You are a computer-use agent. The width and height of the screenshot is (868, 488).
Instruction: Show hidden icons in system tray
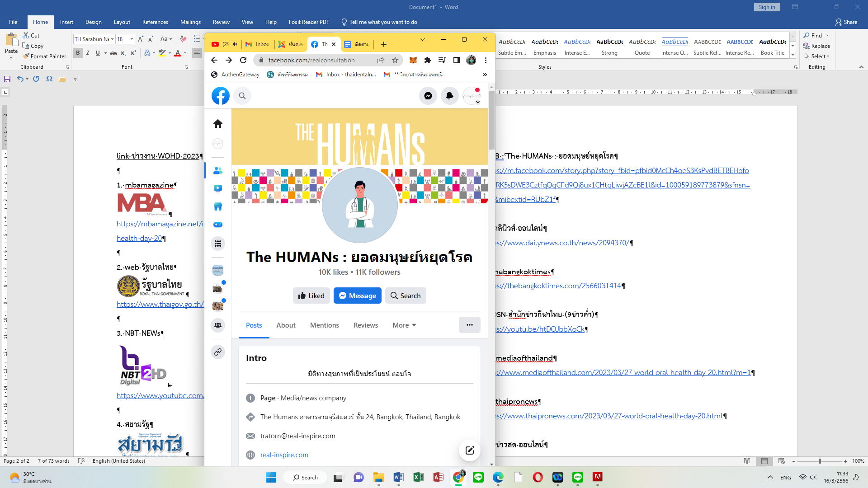pos(770,477)
